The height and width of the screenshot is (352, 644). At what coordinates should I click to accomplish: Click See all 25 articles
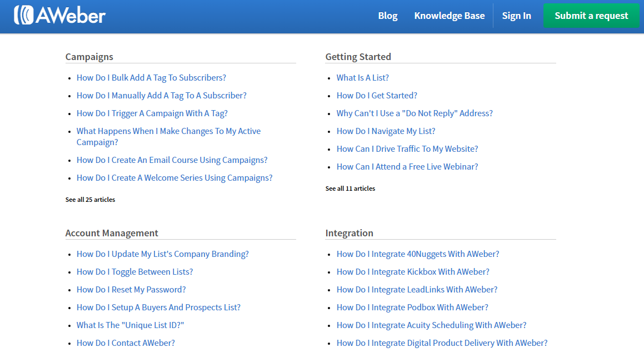click(x=90, y=200)
